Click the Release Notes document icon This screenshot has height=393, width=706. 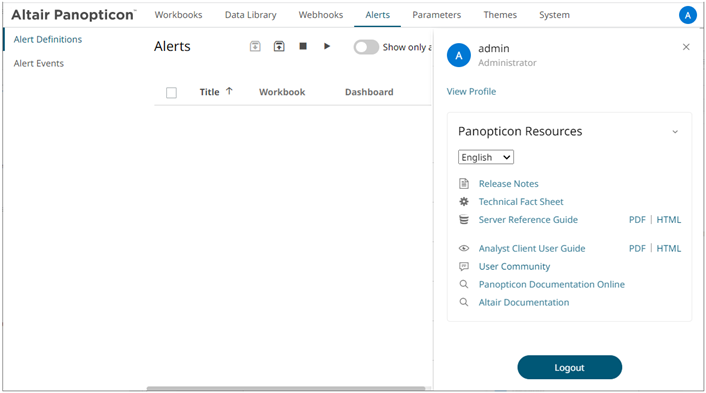(464, 184)
